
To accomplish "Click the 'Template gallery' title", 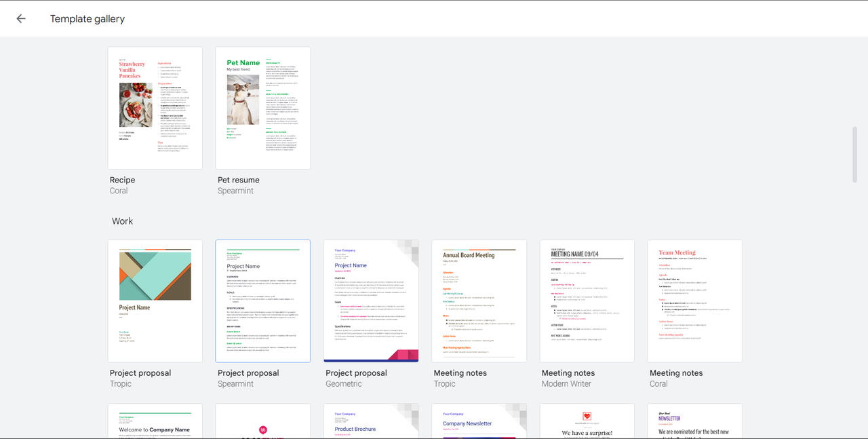I will pos(87,19).
